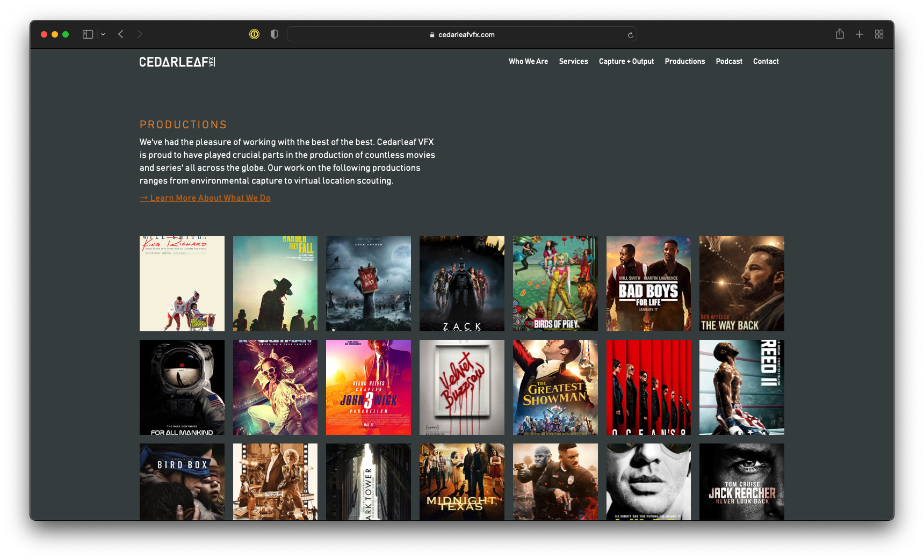This screenshot has width=924, height=560.
Task: Click the PRODUCTIONS heading text
Action: point(183,125)
